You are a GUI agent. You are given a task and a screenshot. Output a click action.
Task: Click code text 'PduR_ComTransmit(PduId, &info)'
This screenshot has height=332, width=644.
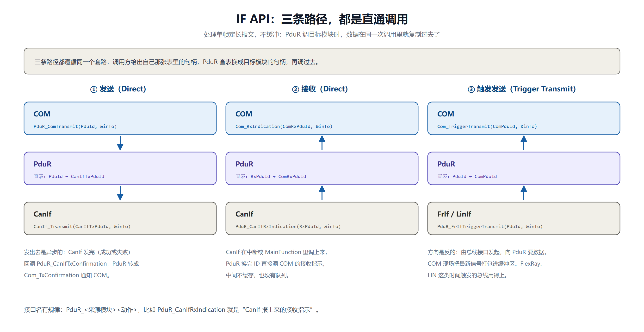click(75, 127)
